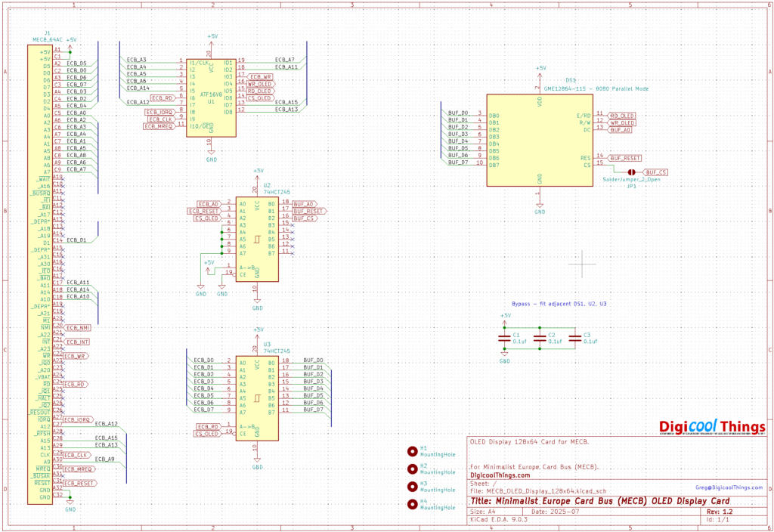Select the DS1 OLED display module block

(x=540, y=140)
